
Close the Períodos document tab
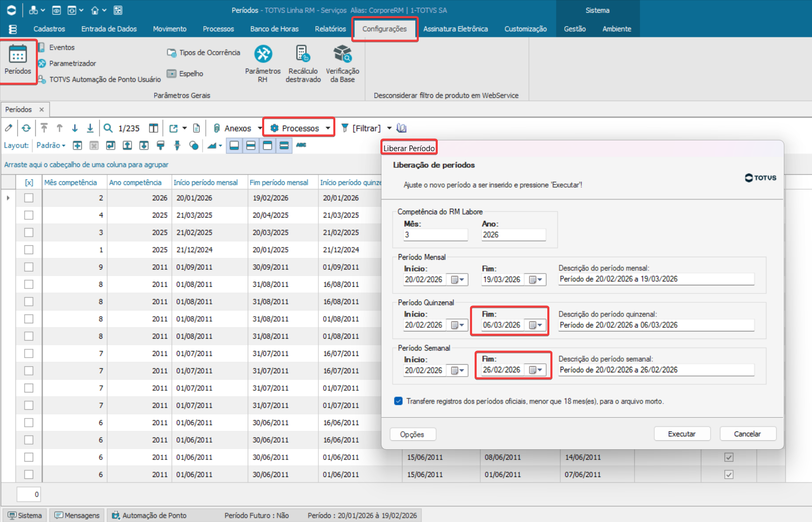click(x=41, y=110)
